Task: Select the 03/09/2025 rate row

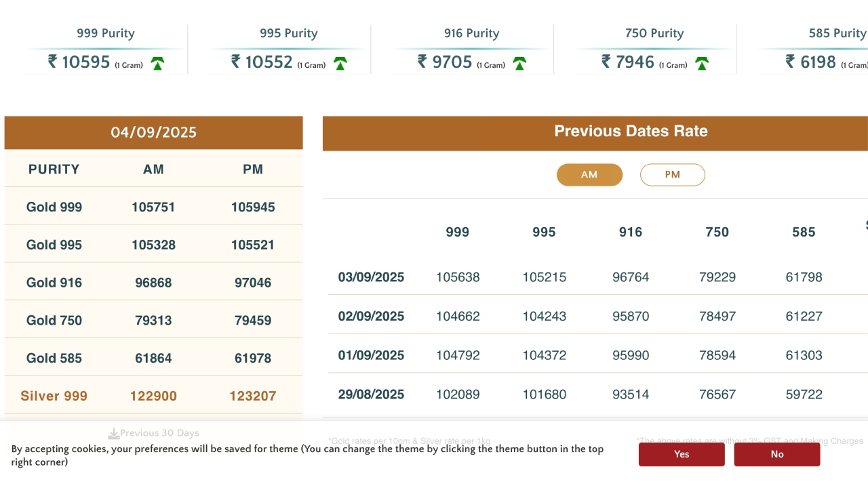Action: tap(371, 277)
